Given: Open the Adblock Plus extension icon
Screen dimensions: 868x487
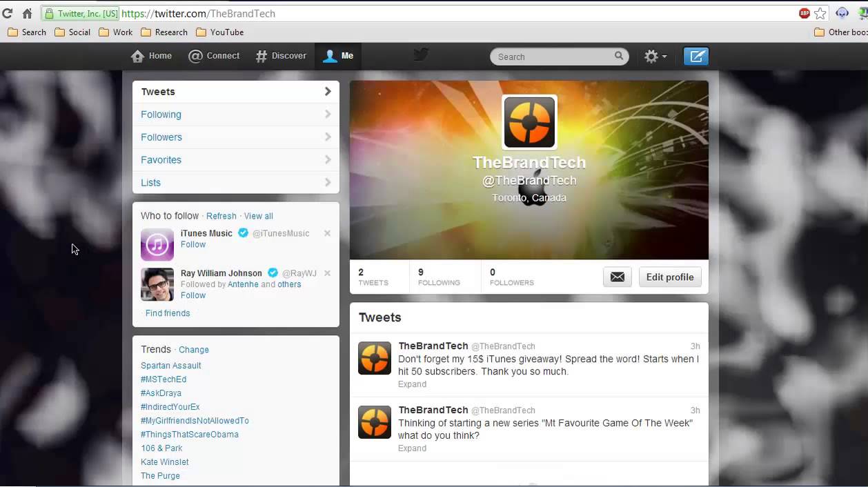Looking at the screenshot, I should (x=805, y=13).
